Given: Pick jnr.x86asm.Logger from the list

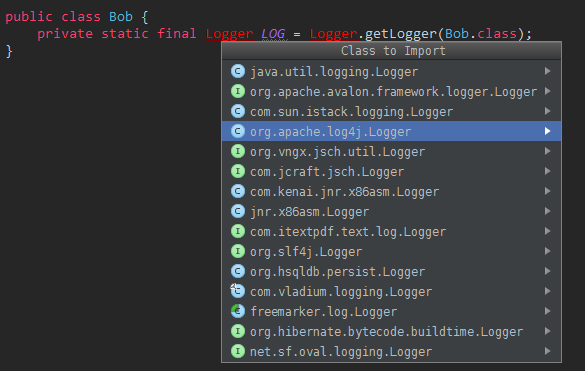Looking at the screenshot, I should (x=391, y=211).
